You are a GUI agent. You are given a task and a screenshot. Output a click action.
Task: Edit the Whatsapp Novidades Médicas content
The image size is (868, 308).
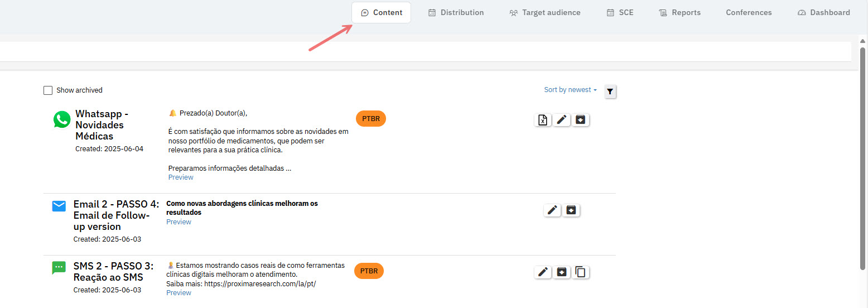tap(562, 120)
